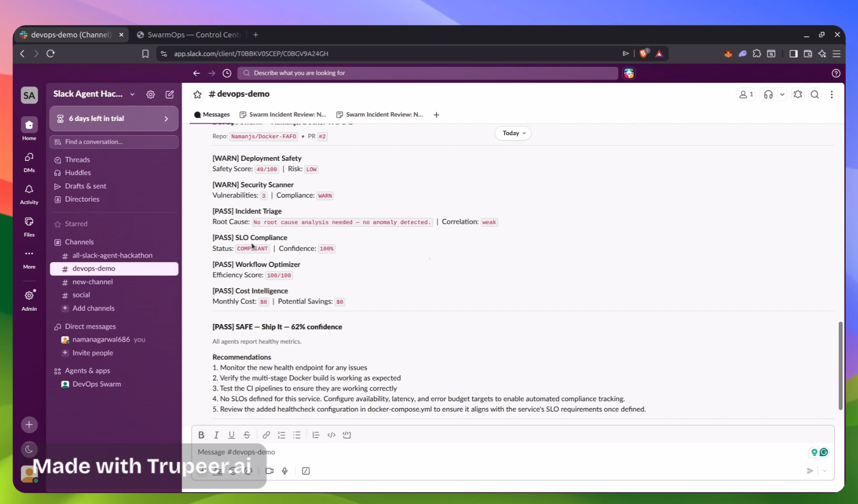The height and width of the screenshot is (504, 858).
Task: Open the Home view in Slack
Action: 29,129
